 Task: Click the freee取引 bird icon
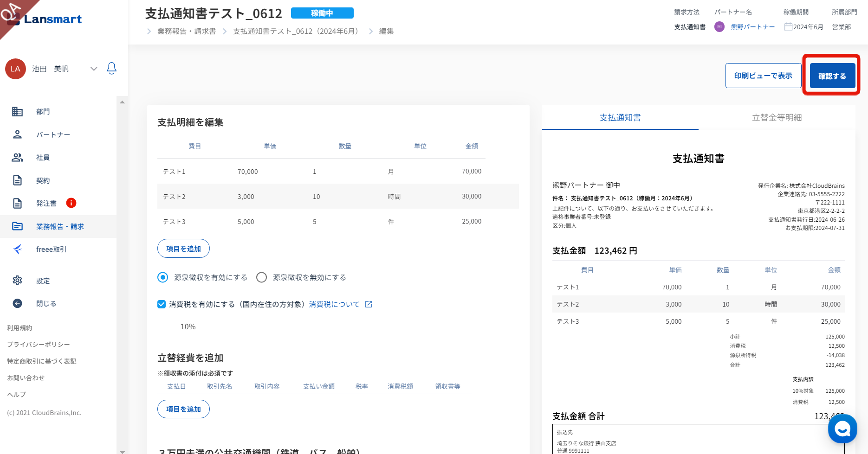17,249
